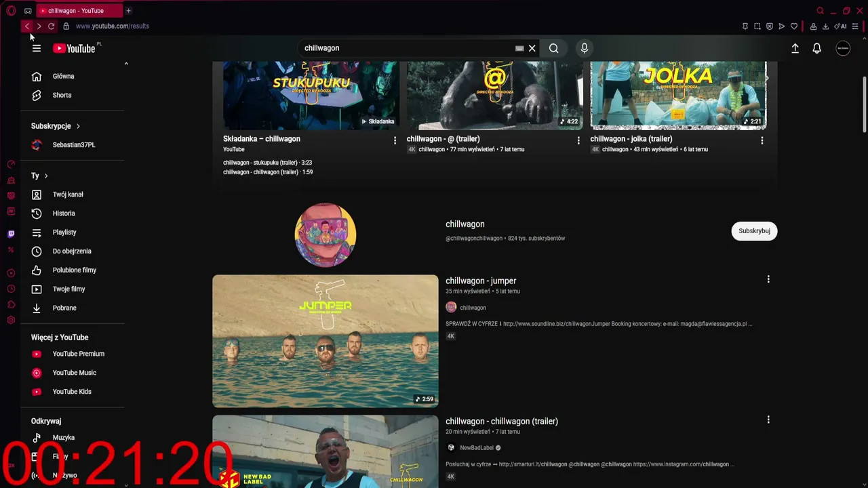868x488 pixels.
Task: Click the address bar URL www.youtube.com/results
Action: click(x=113, y=26)
